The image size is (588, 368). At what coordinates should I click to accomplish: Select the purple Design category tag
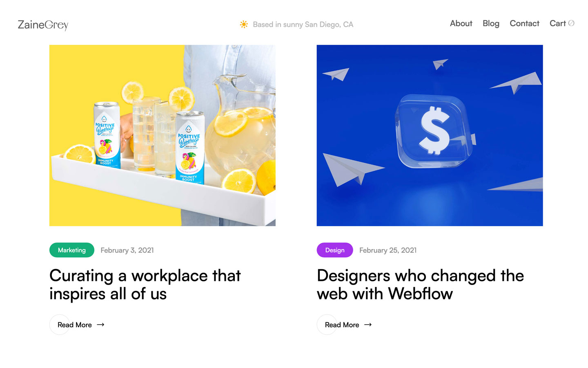point(335,250)
